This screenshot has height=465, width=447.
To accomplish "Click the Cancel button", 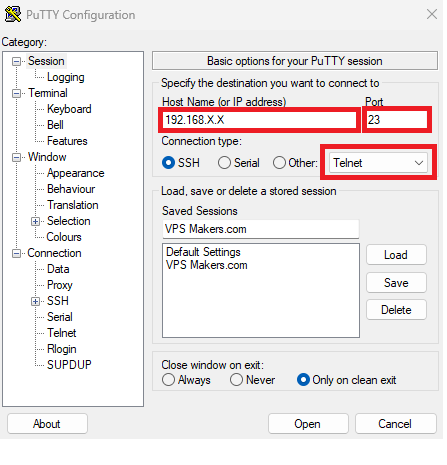I will 395,424.
